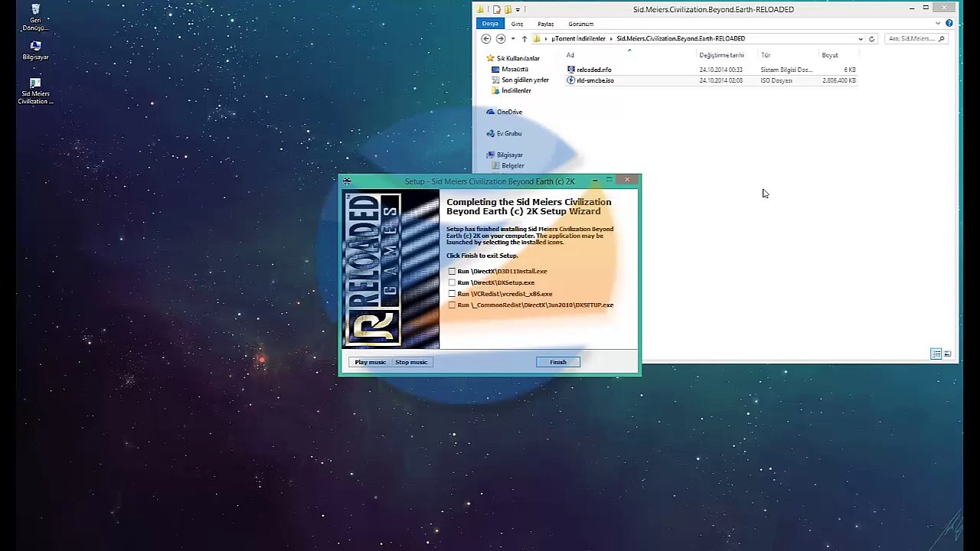Click the folder icon in address bar

(x=537, y=38)
